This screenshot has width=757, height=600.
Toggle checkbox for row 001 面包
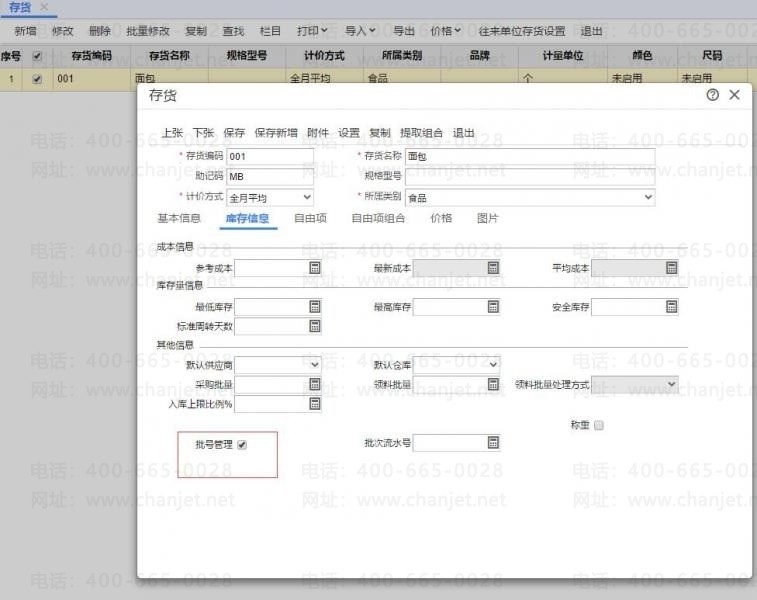tap(37, 79)
